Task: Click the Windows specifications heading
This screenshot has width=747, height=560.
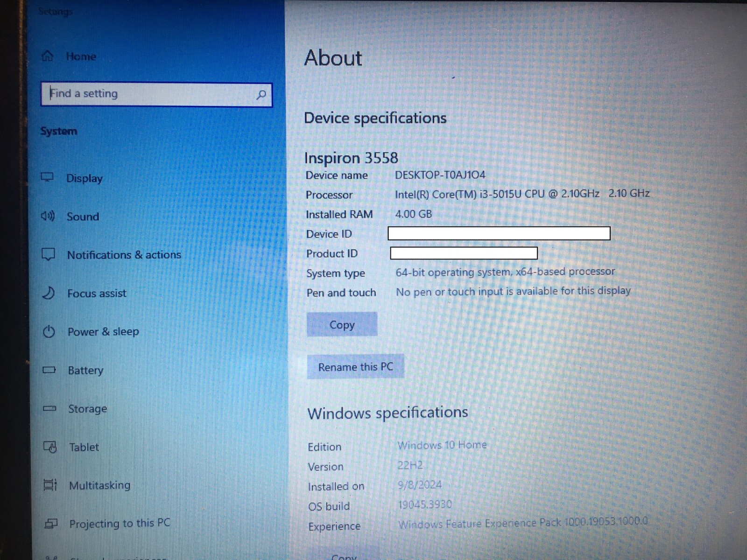Action: tap(388, 413)
